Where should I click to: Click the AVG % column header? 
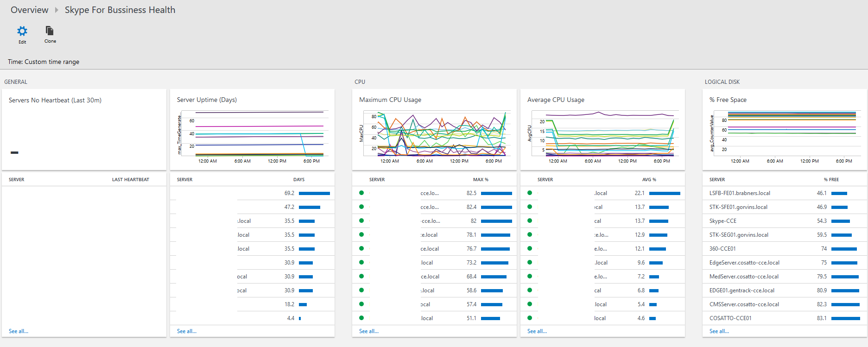tap(649, 179)
